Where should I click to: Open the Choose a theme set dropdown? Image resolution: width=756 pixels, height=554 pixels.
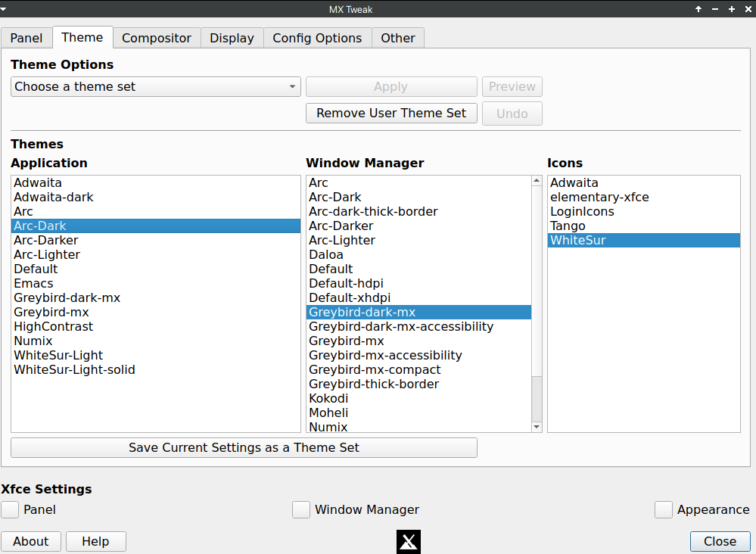156,87
